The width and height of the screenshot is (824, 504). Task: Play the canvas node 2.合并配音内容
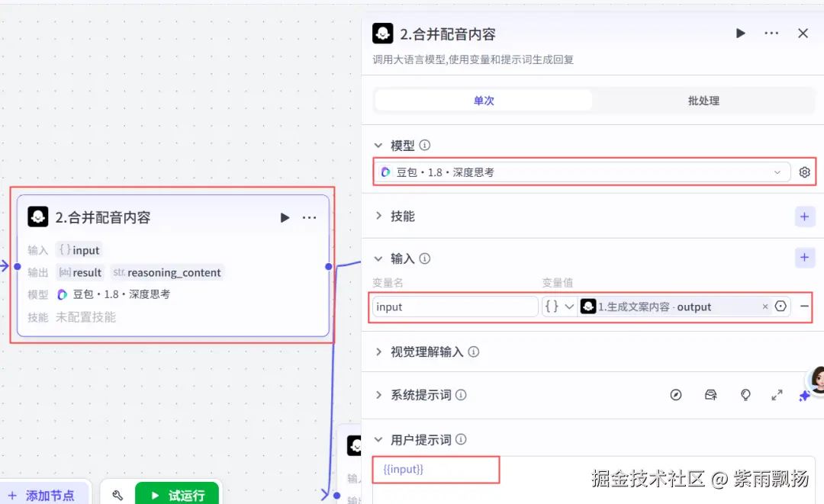[285, 217]
